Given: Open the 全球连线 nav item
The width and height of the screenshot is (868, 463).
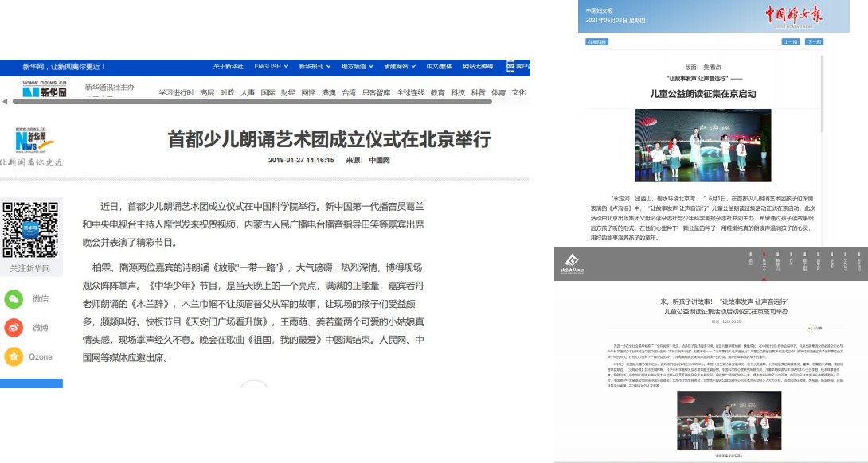Looking at the screenshot, I should (410, 92).
